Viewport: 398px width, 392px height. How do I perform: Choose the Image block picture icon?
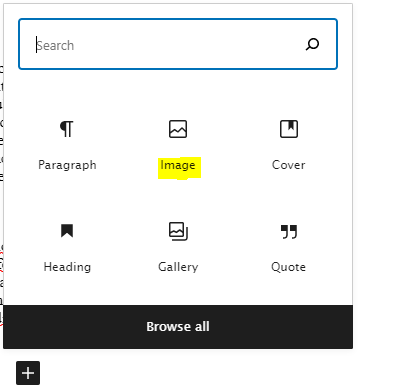(178, 129)
